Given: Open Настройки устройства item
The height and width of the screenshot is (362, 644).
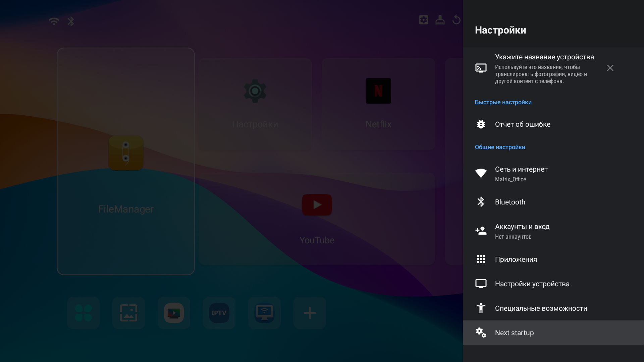Looking at the screenshot, I should tap(532, 284).
